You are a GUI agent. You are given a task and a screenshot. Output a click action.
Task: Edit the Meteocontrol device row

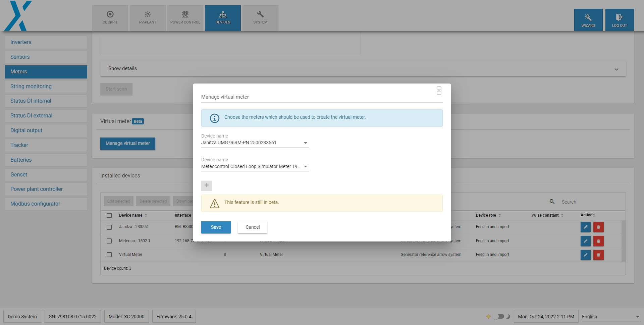(586, 241)
